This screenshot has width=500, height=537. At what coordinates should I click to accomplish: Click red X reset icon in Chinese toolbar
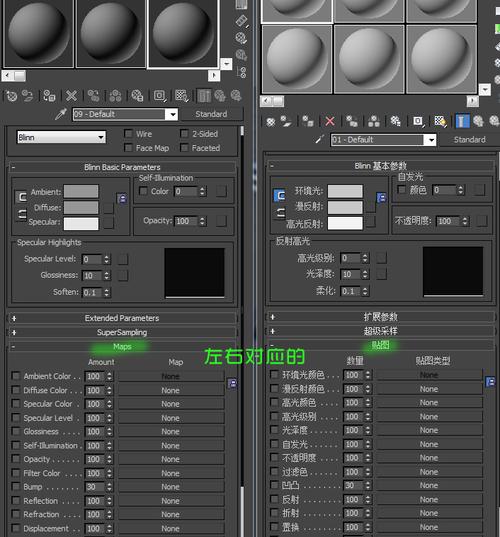point(330,121)
